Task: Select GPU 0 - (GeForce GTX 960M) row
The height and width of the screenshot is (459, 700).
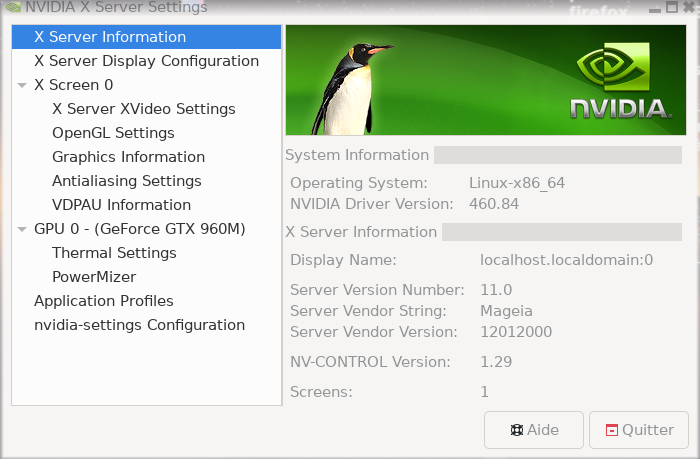Action: point(146,229)
